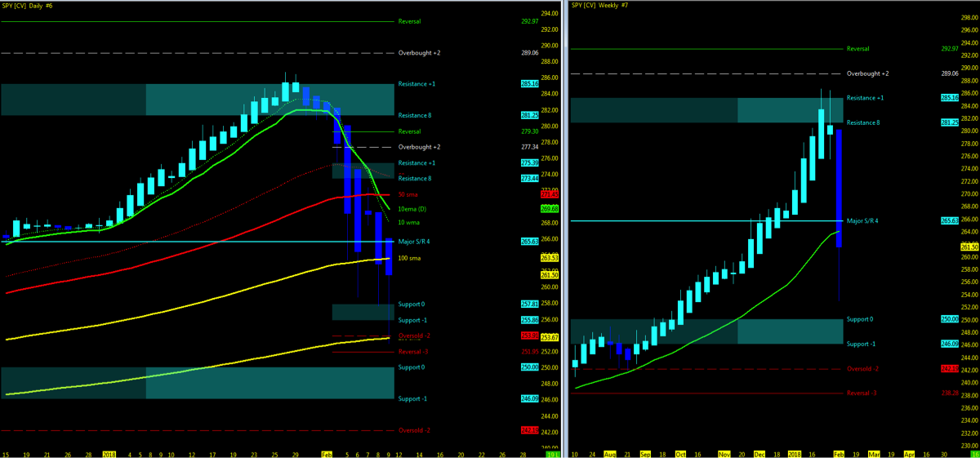980x458 pixels.
Task: Select Resistance 8 label in the Weekly chart
Action: tap(862, 122)
